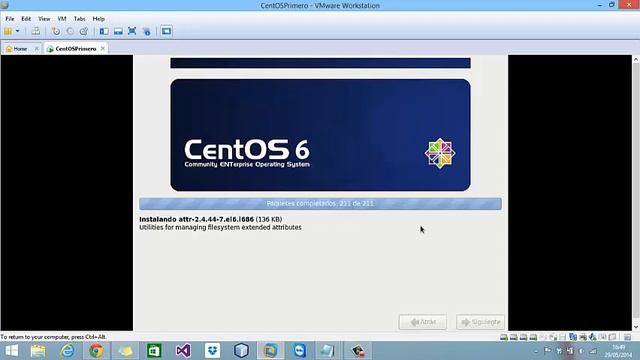Click Action Center flag tray icon

[547, 351]
